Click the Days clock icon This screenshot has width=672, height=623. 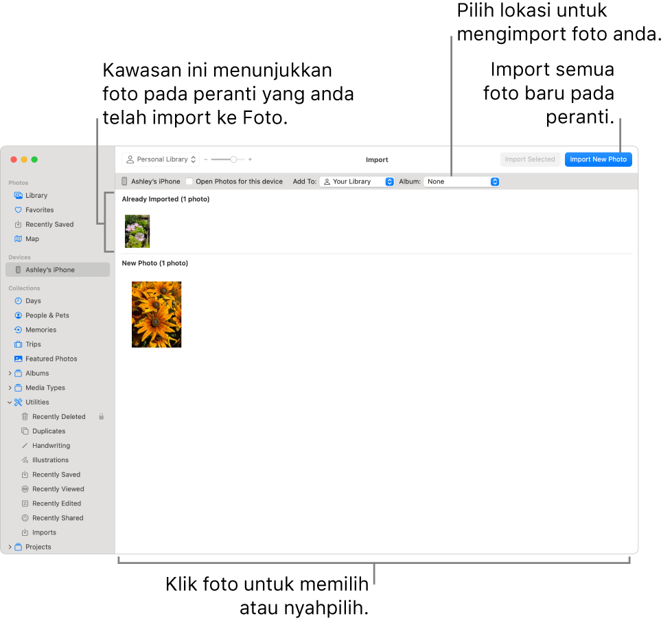tap(18, 301)
